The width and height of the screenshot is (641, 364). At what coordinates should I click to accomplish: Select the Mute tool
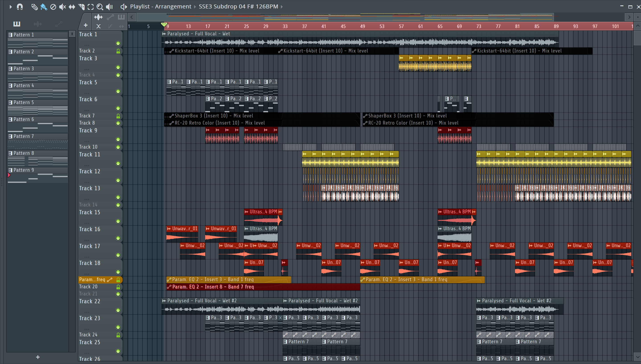click(63, 7)
